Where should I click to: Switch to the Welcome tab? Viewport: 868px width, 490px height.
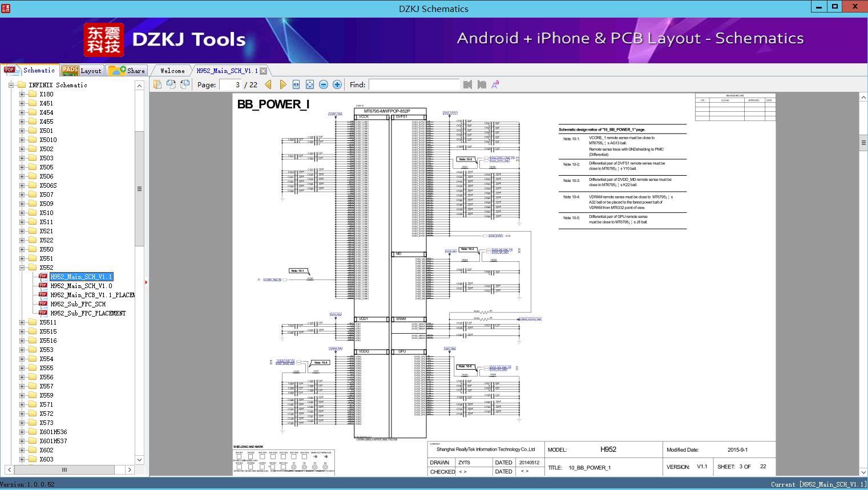coord(172,71)
